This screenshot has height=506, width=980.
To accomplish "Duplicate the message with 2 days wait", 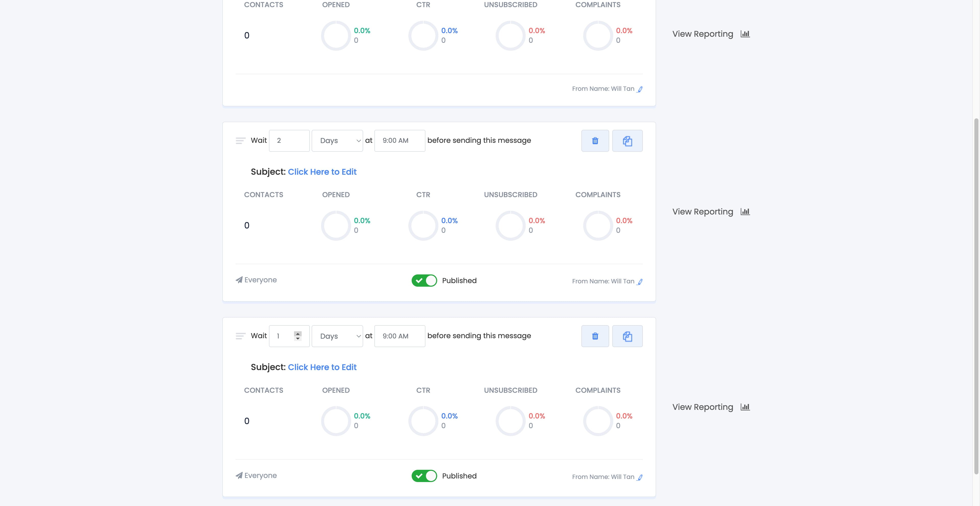I will (x=627, y=141).
